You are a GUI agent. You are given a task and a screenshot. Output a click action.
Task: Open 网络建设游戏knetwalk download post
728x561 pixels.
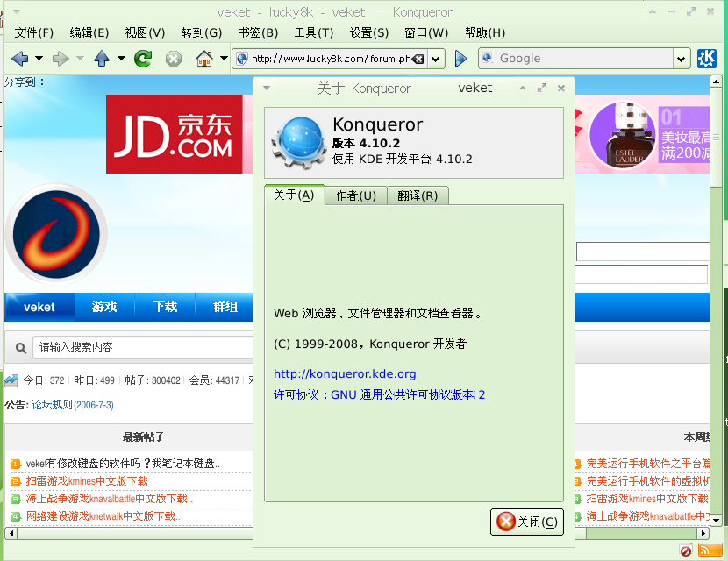tap(103, 516)
